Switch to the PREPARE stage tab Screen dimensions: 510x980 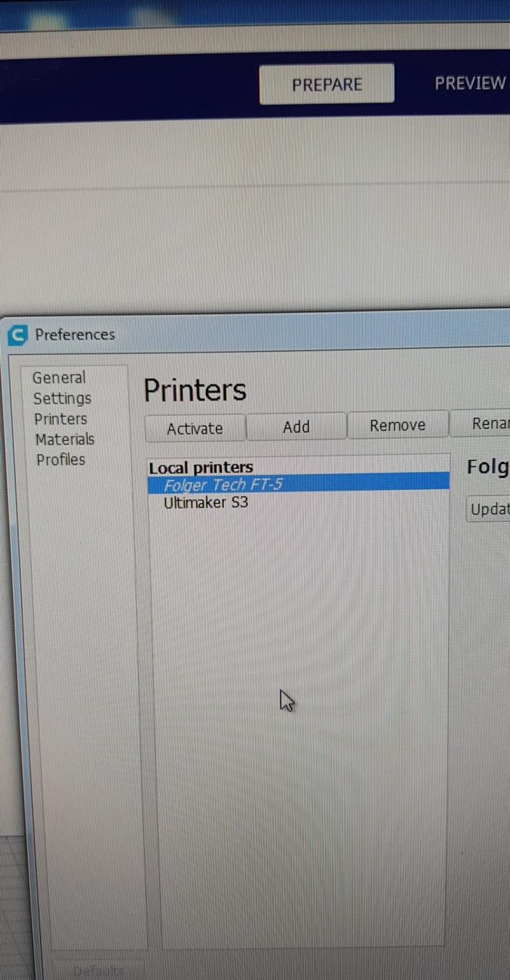coord(326,84)
